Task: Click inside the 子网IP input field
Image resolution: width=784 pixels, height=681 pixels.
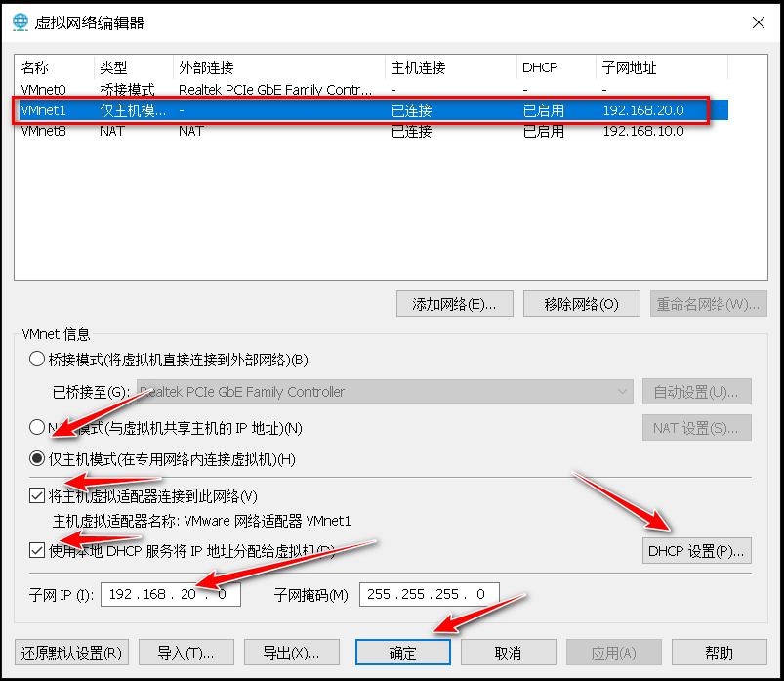Action: tap(170, 594)
